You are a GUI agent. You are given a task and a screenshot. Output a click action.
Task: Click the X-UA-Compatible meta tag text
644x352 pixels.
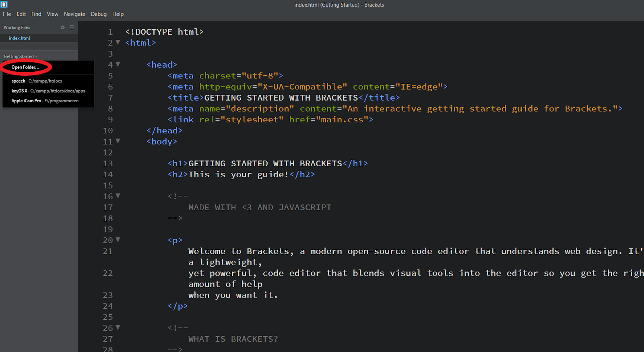coord(308,87)
